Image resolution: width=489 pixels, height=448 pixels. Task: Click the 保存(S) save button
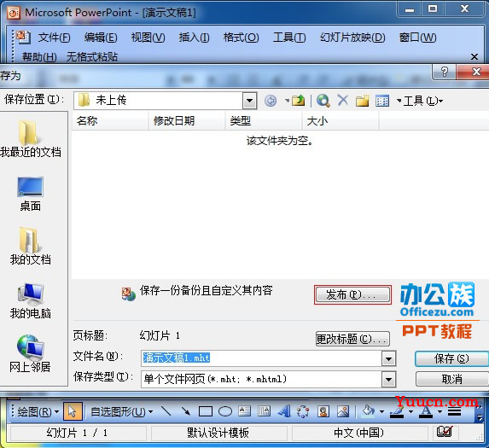click(x=451, y=358)
